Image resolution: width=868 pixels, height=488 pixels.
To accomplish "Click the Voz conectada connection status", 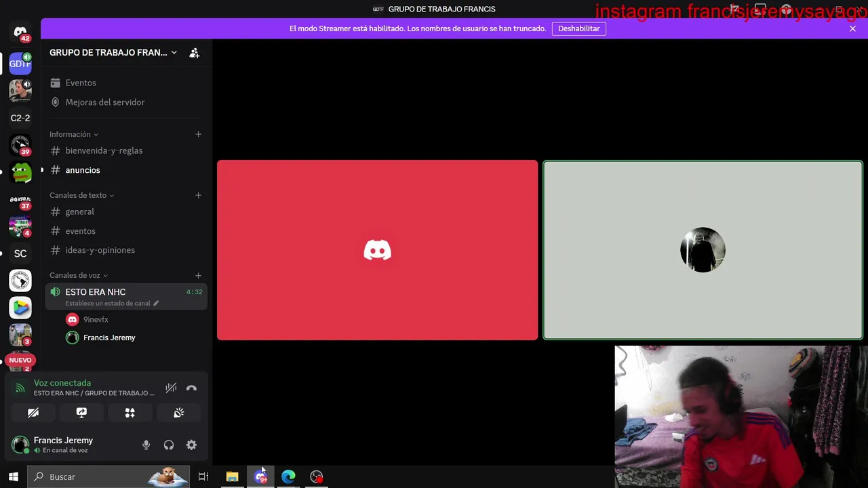I will (62, 383).
